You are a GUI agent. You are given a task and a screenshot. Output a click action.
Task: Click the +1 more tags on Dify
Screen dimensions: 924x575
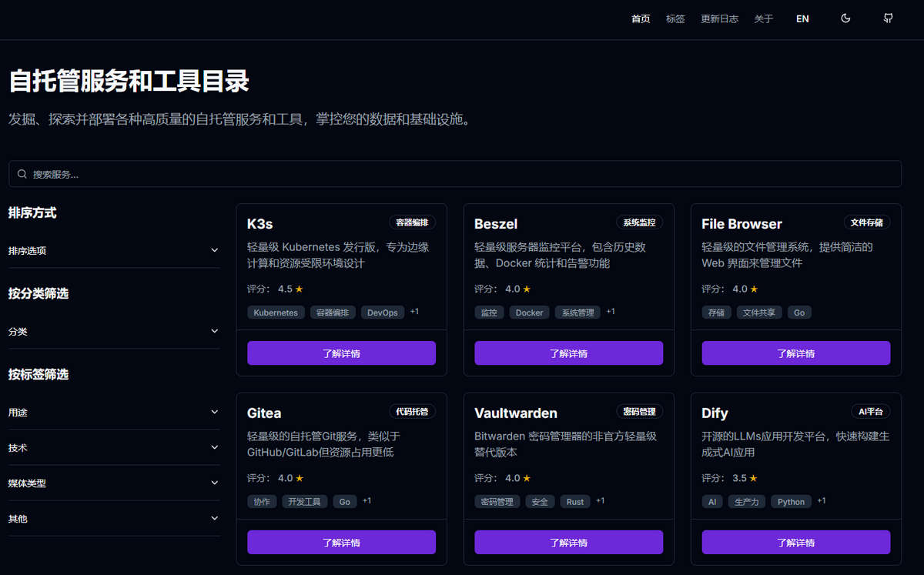click(x=822, y=501)
